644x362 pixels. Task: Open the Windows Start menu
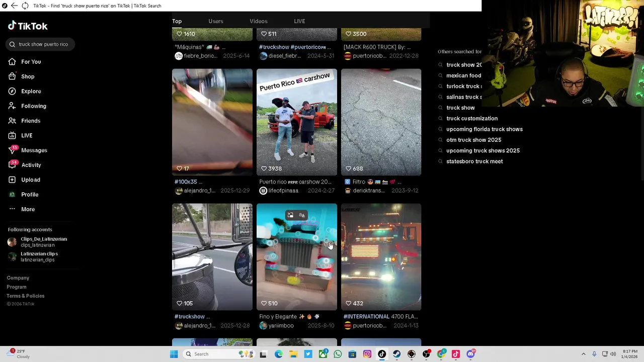pyautogui.click(x=174, y=354)
